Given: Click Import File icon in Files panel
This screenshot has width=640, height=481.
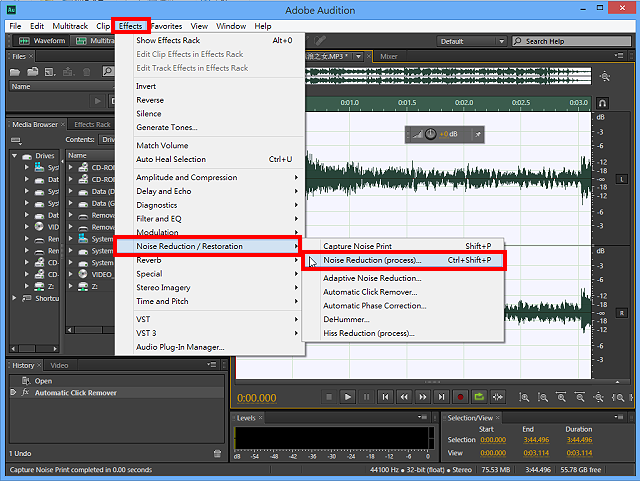Looking at the screenshot, I should click(33, 72).
